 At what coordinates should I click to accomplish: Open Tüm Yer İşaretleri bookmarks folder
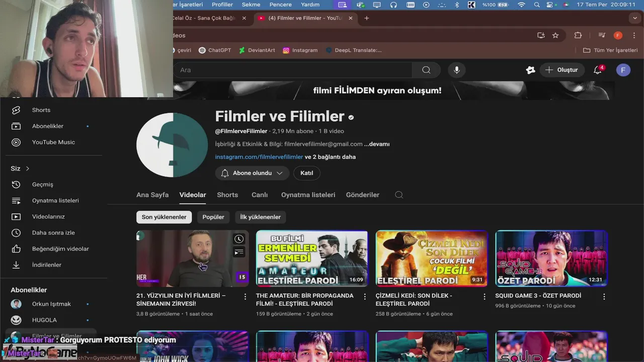point(610,50)
